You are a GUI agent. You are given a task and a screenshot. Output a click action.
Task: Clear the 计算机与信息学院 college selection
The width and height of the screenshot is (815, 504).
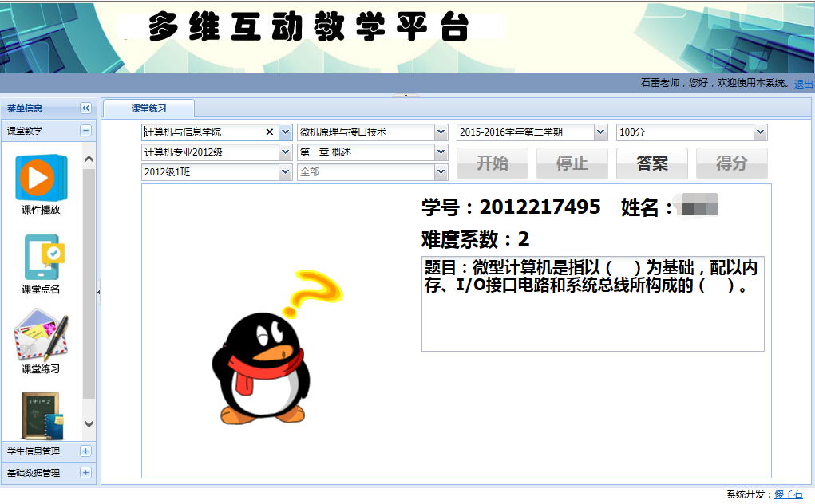(x=269, y=132)
